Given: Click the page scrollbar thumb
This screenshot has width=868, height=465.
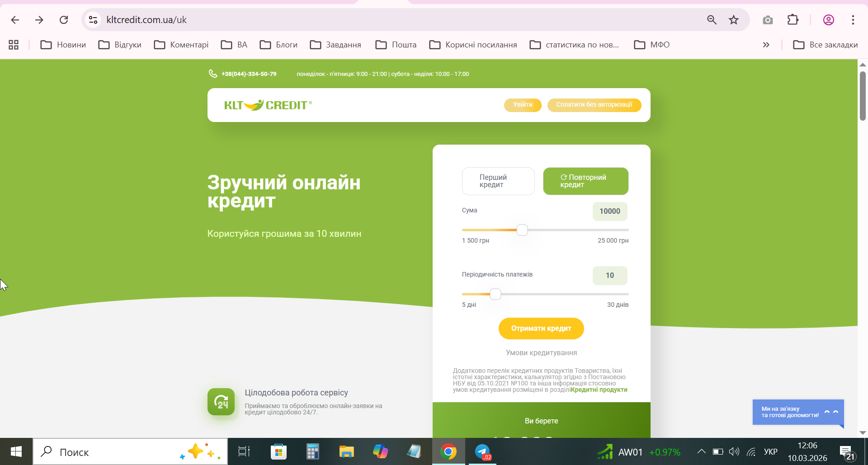Looking at the screenshot, I should coord(863,96).
